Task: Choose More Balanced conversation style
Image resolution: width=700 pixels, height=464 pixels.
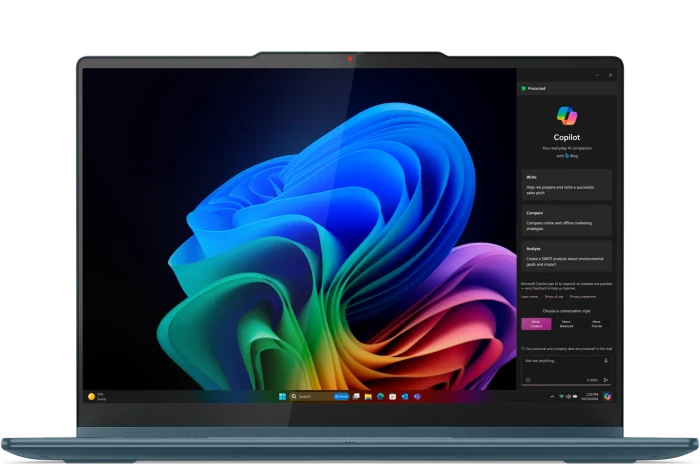Action: (567, 324)
